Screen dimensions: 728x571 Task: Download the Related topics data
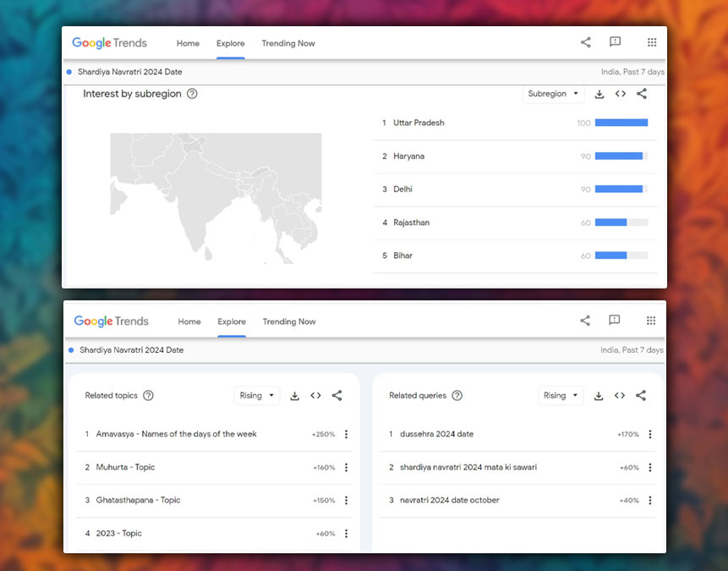point(295,395)
